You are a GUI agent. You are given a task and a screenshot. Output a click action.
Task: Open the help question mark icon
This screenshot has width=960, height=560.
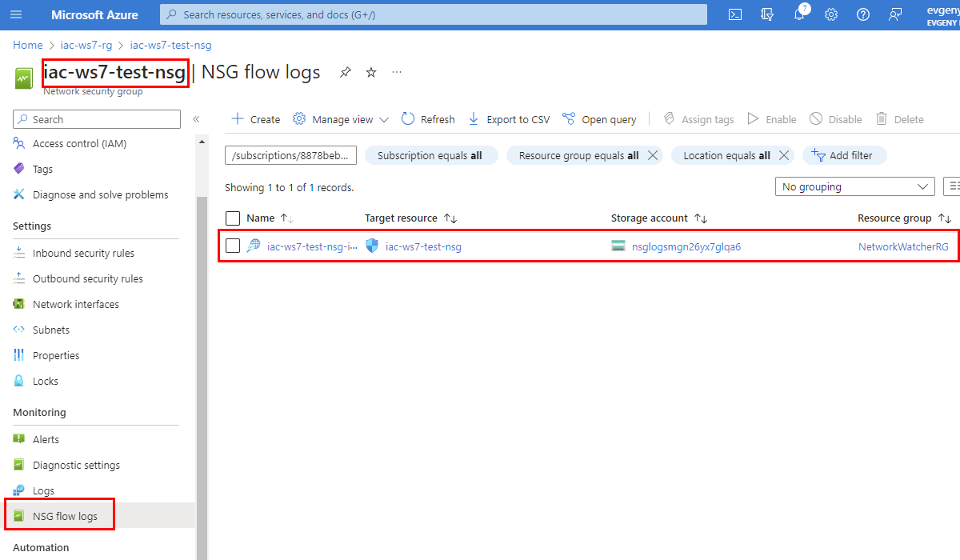point(863,14)
